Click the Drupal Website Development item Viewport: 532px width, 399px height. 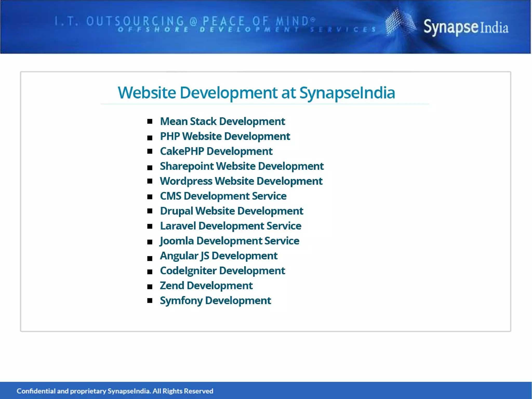pyautogui.click(x=231, y=211)
